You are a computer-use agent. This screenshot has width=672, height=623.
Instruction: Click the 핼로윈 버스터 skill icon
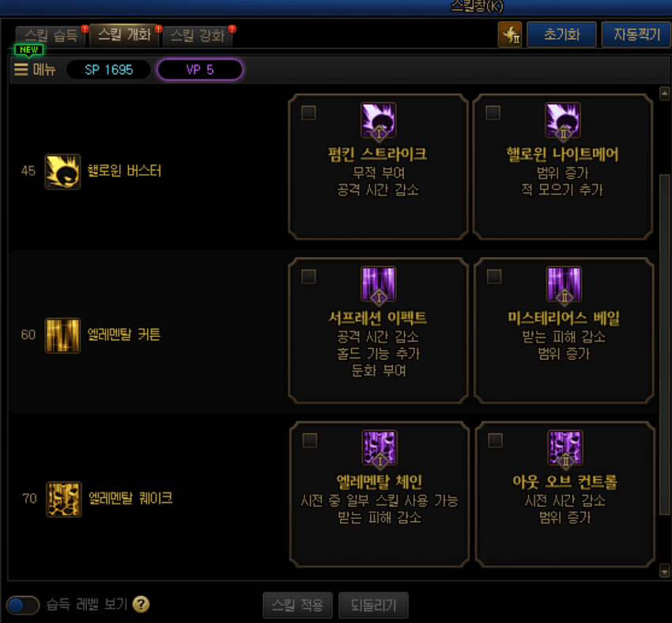(62, 172)
